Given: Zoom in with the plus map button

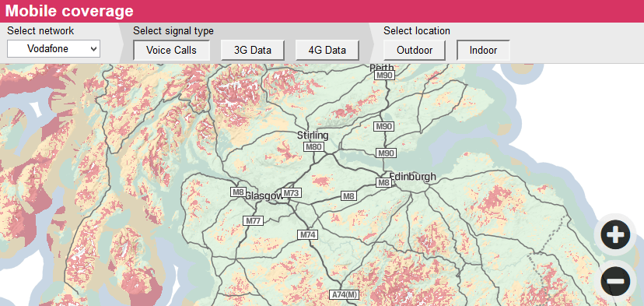Looking at the screenshot, I should pos(615,235).
